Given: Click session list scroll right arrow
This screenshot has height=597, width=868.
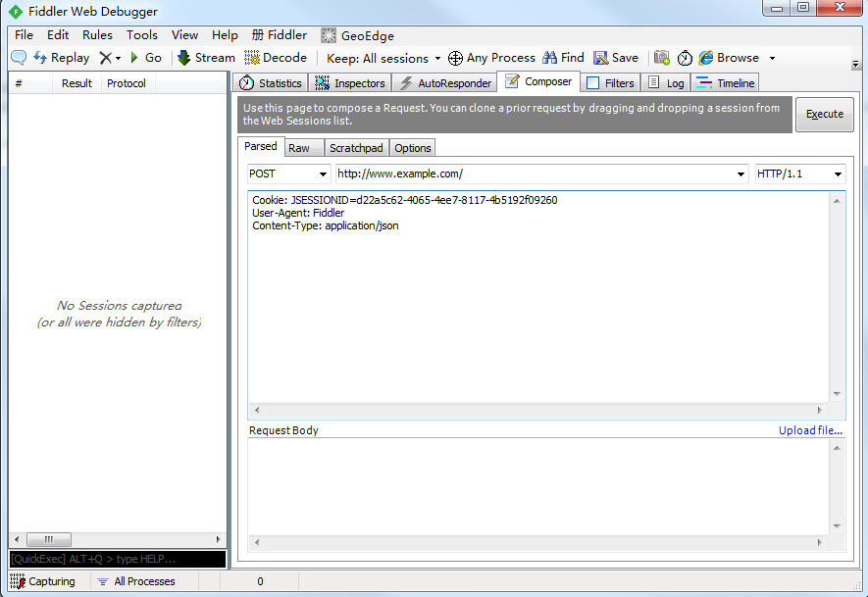Looking at the screenshot, I should (218, 539).
